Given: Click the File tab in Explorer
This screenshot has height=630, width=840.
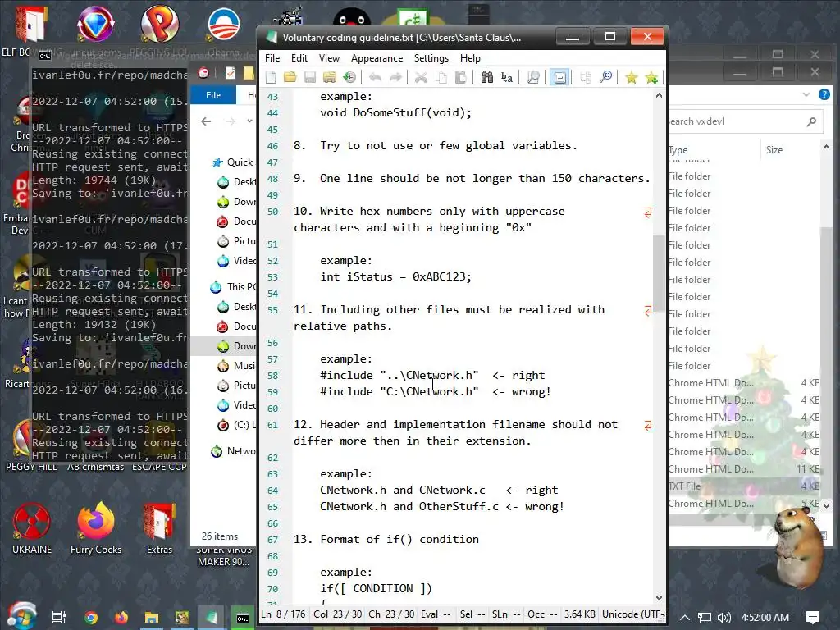Looking at the screenshot, I should (x=213, y=95).
